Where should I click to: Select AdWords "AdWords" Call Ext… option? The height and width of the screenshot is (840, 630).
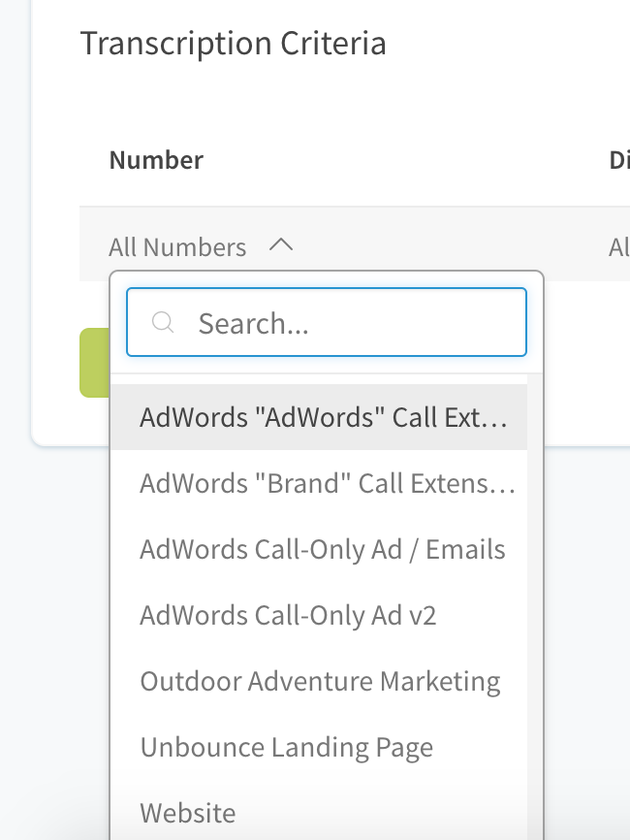click(319, 417)
